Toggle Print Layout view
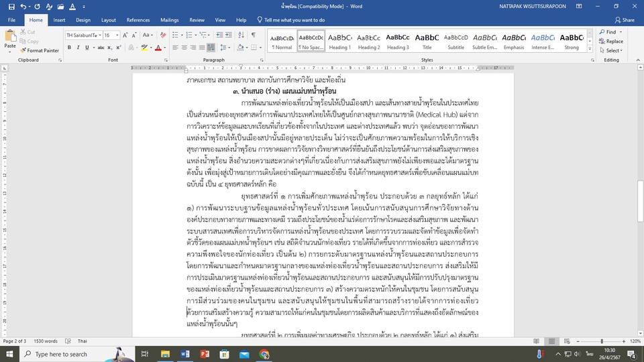The height and width of the screenshot is (362, 644). click(x=551, y=341)
